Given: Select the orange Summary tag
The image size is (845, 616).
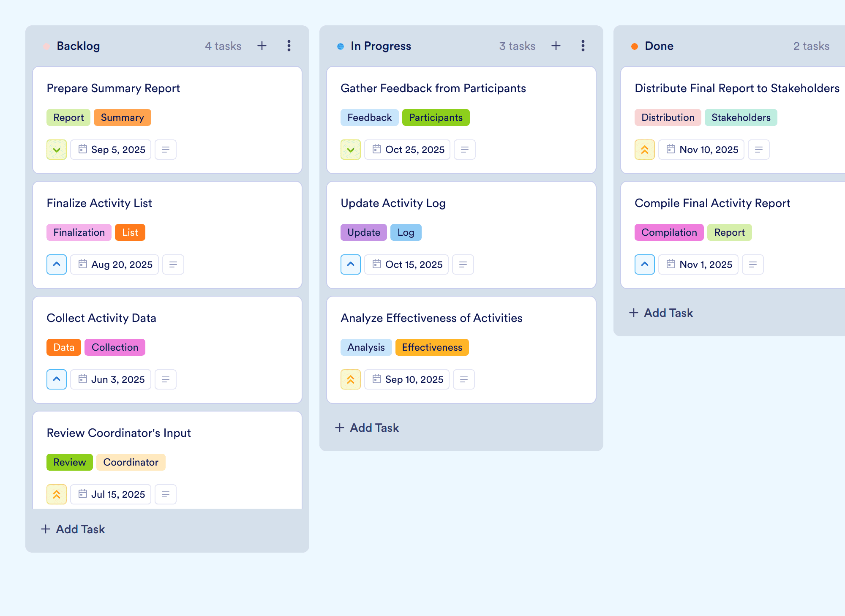Looking at the screenshot, I should 123,117.
